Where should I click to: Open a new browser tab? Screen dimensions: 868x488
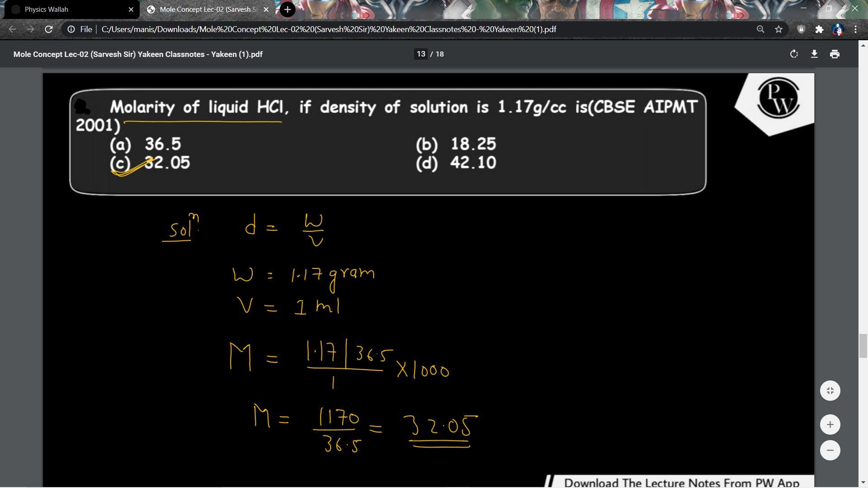pyautogui.click(x=288, y=9)
